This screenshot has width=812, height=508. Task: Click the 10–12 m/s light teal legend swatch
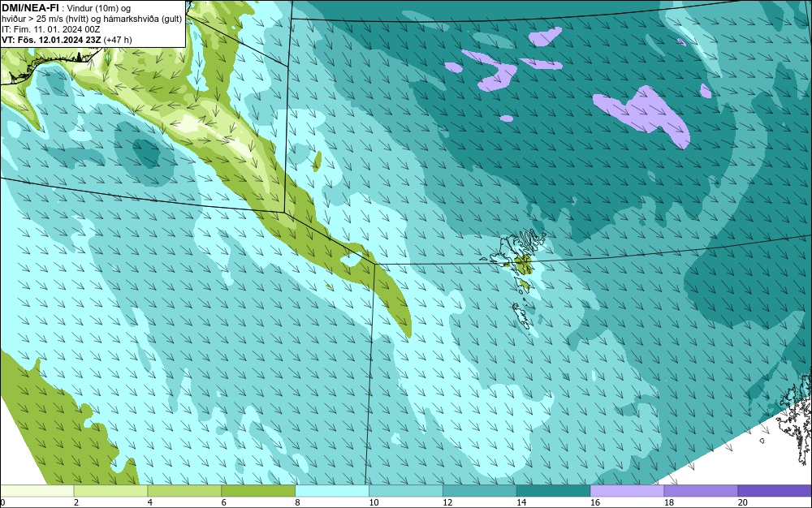[406, 491]
